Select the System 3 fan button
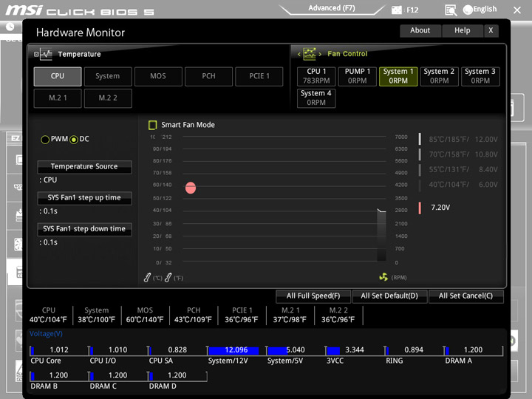The height and width of the screenshot is (399, 532). tap(480, 76)
